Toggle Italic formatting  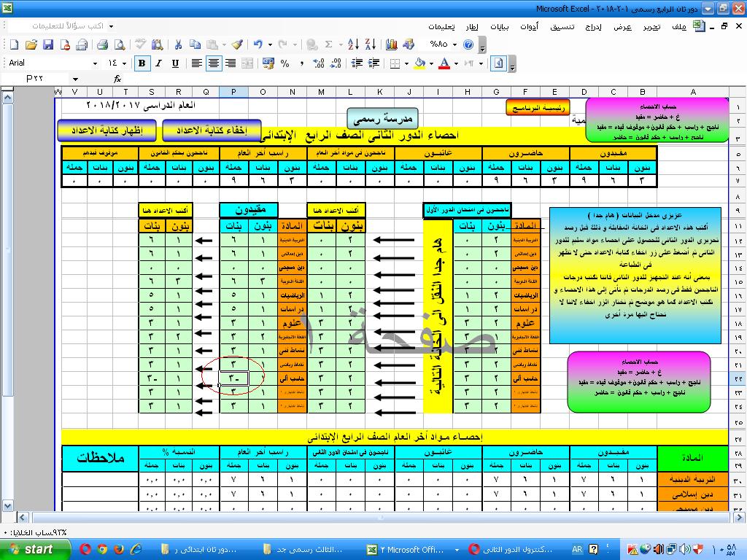click(x=158, y=63)
